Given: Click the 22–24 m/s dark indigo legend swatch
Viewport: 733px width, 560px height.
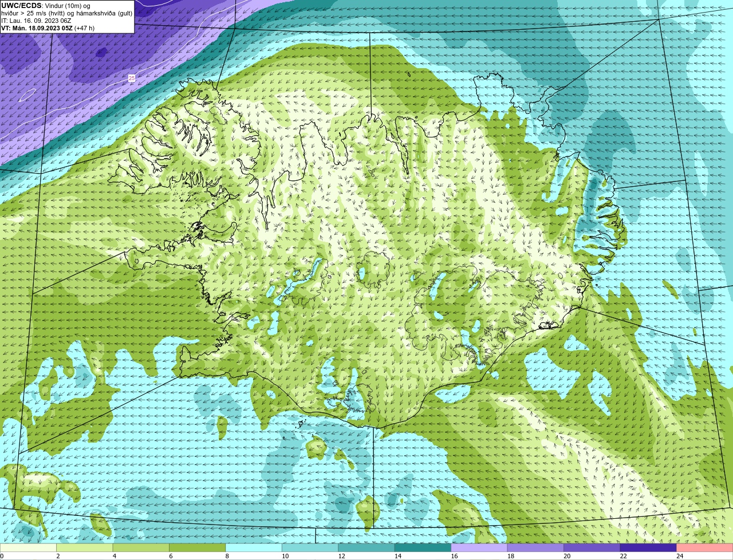Looking at the screenshot, I should (x=648, y=547).
